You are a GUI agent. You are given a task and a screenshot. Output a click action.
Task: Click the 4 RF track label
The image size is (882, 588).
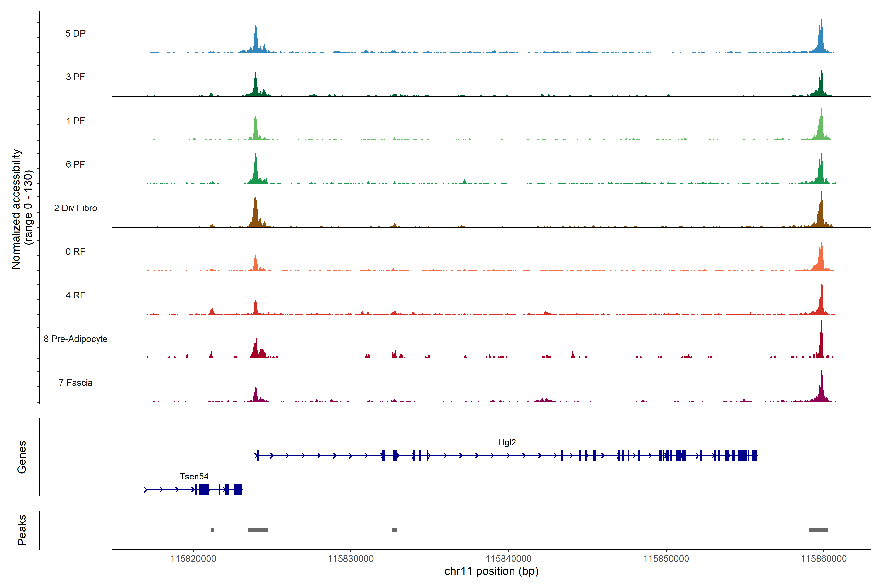tap(75, 295)
